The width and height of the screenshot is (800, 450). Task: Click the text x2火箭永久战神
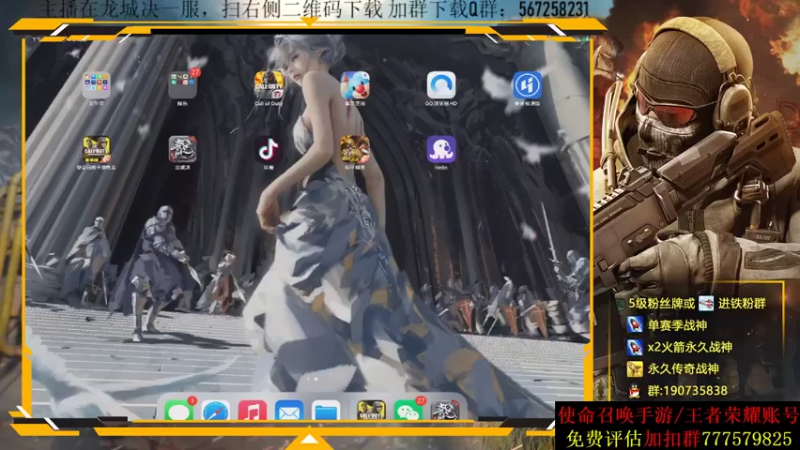pos(690,347)
